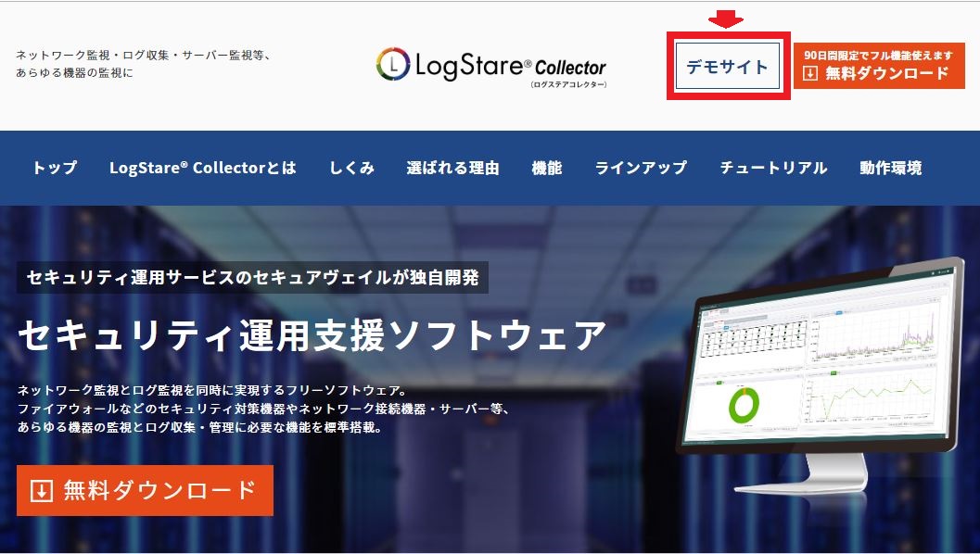Screen dimensions: 980x554
Task: Select the 機能 navigation item
Action: click(547, 168)
